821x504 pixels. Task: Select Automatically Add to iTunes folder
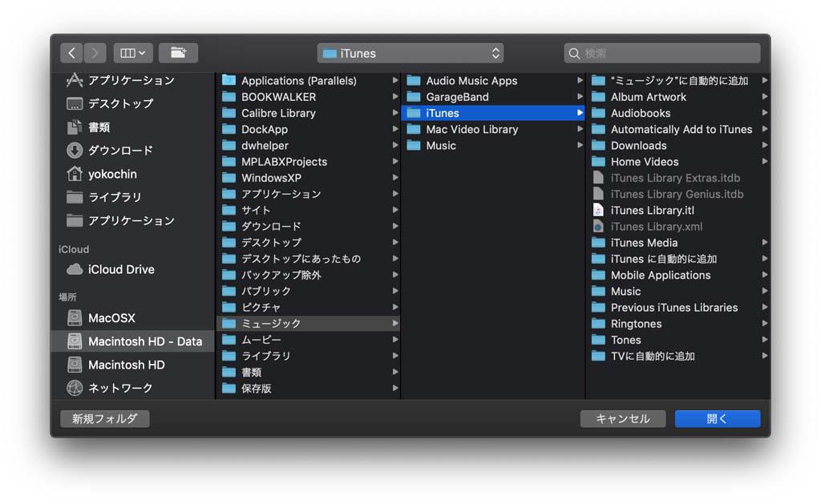click(x=678, y=129)
